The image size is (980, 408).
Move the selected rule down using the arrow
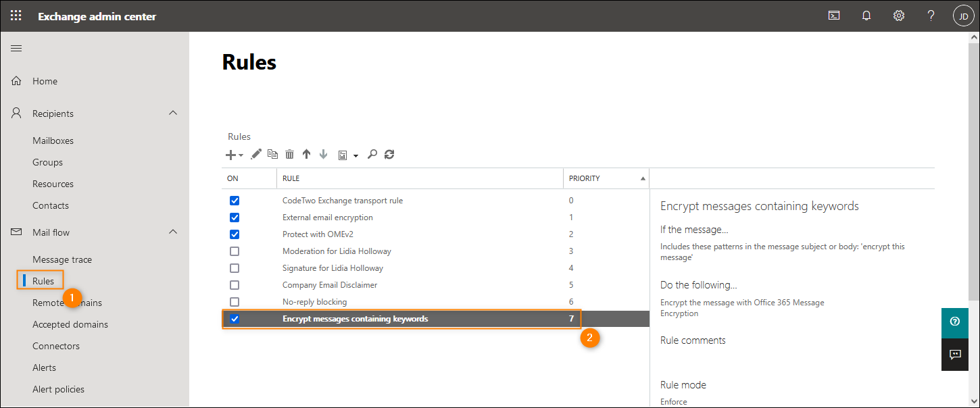[x=323, y=154]
